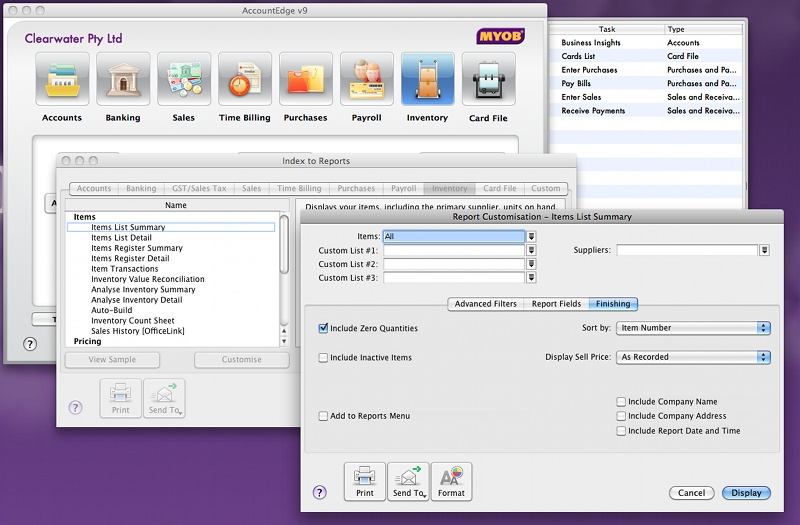Click the Custom List #1 input field
Viewport: 800px width, 525px height.
pos(453,250)
